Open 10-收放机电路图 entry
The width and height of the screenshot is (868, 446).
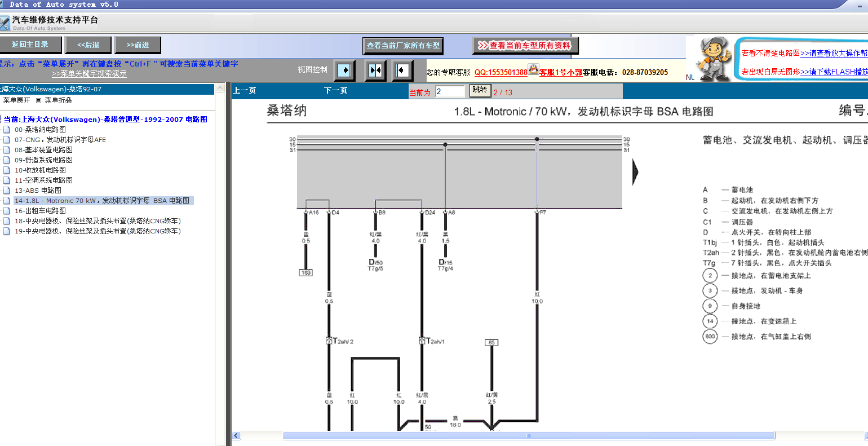point(40,170)
